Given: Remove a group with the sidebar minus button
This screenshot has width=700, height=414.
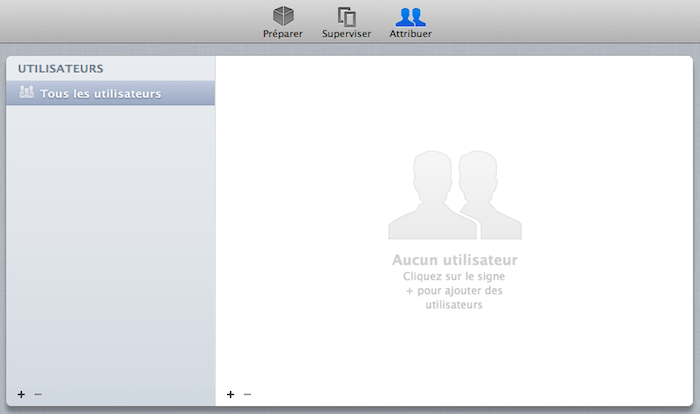Looking at the screenshot, I should point(38,395).
